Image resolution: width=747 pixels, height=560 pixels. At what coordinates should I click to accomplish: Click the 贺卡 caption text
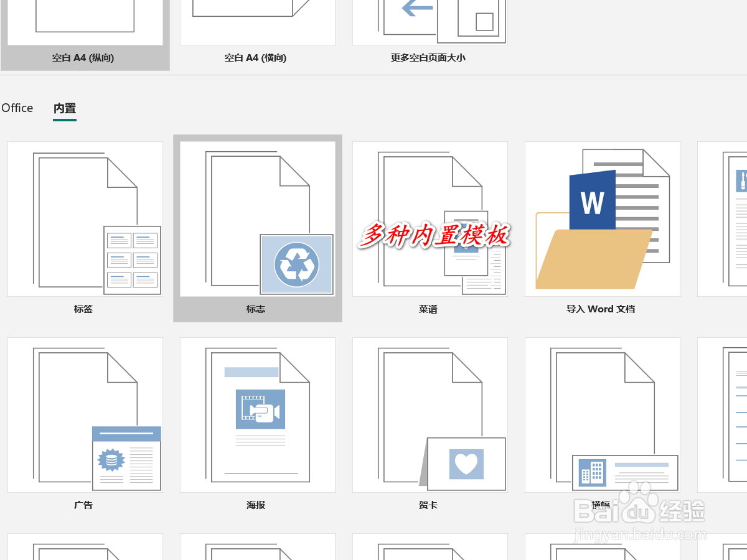(x=428, y=505)
